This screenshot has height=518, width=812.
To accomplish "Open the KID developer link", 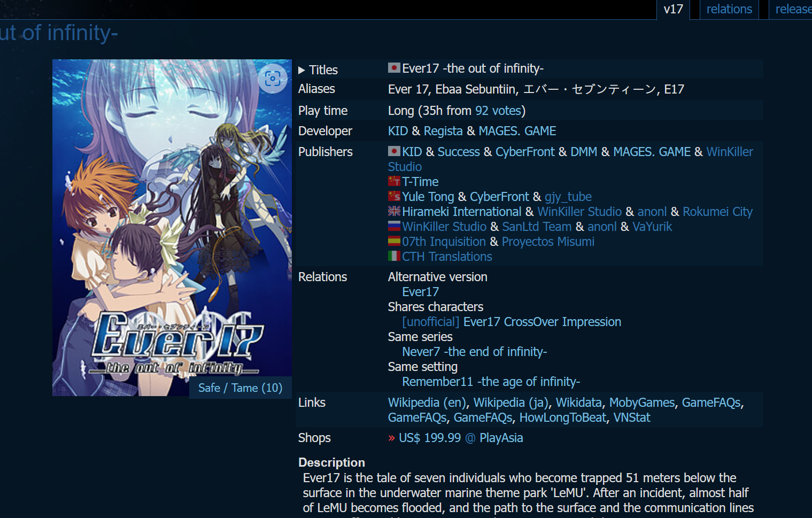I will tap(398, 131).
